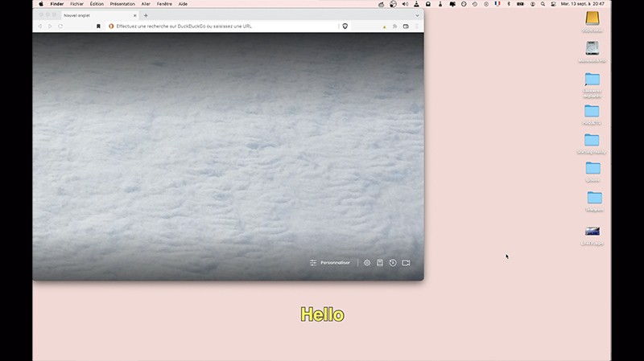This screenshot has width=644, height=361.
Task: Start Brave Talk video camera icon
Action: [406, 263]
